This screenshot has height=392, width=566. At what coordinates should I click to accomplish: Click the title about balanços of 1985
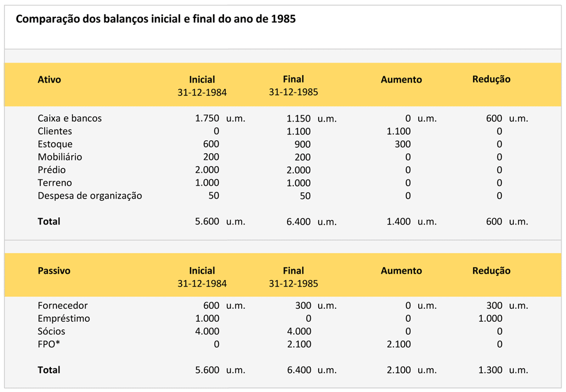(x=156, y=19)
